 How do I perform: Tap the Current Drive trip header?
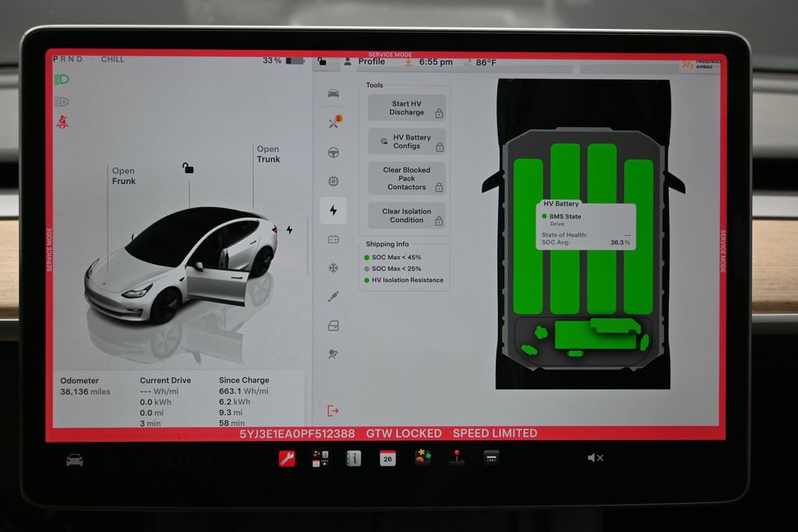(165, 380)
